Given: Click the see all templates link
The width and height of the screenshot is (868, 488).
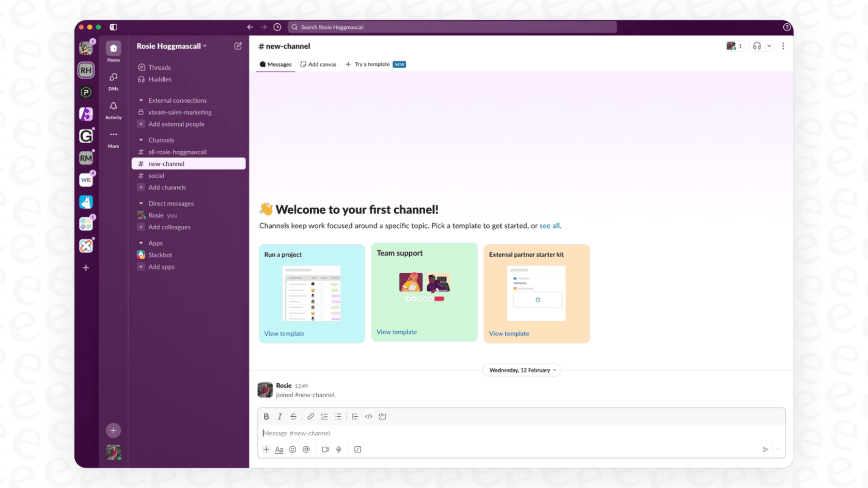Looking at the screenshot, I should [x=549, y=226].
